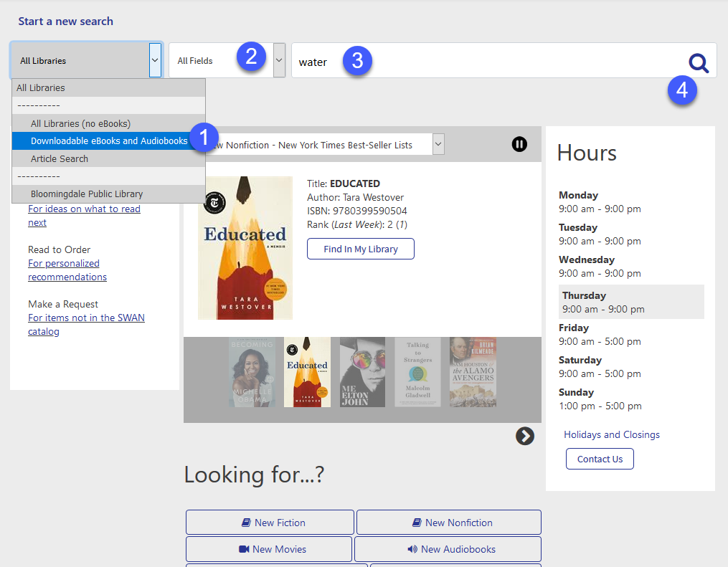The height and width of the screenshot is (567, 728).
Task: Open For items not in the SWAN catalog link
Action: [86, 324]
